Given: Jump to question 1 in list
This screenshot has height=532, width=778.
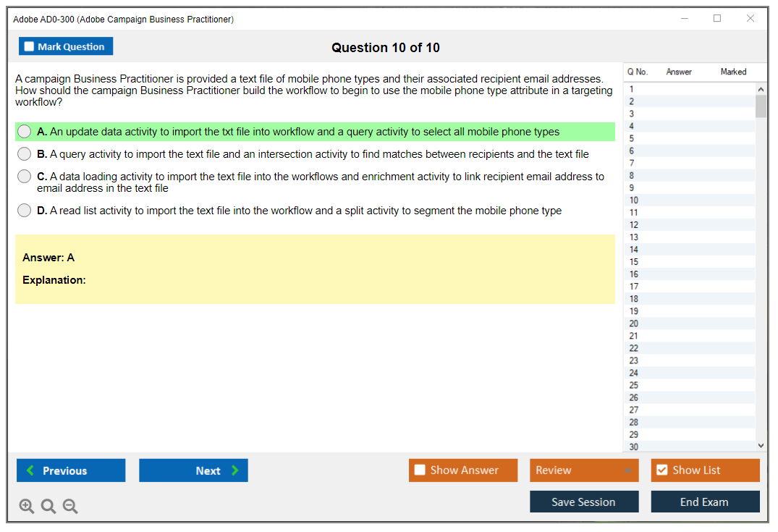Looking at the screenshot, I should (x=632, y=90).
